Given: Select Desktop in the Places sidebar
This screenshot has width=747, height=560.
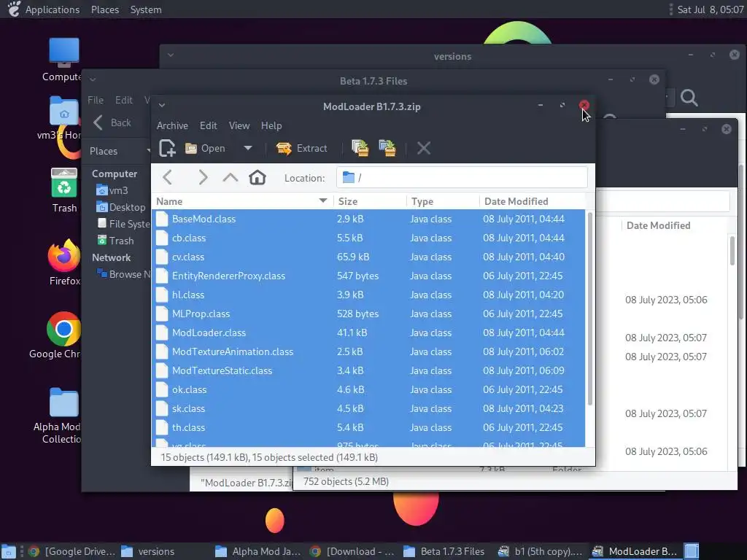Looking at the screenshot, I should pyautogui.click(x=120, y=207).
